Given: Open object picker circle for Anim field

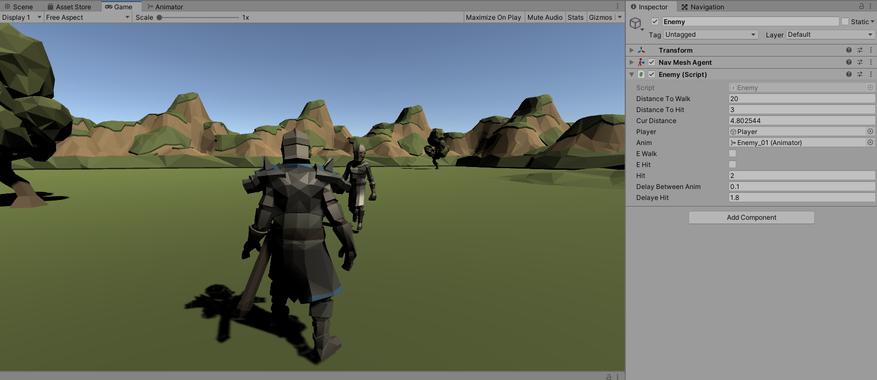Looking at the screenshot, I should coord(870,143).
